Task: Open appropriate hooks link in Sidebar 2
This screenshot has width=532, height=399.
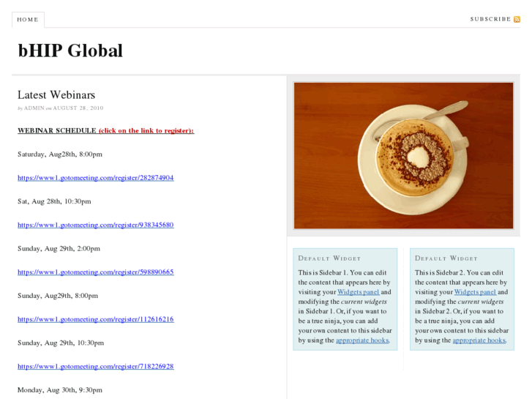Action: [x=479, y=340]
